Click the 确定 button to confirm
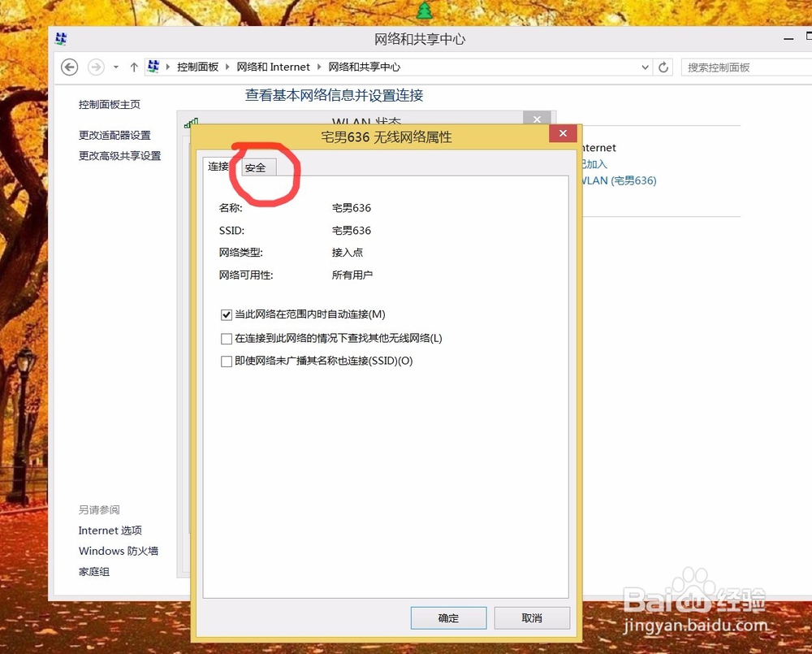 click(448, 618)
